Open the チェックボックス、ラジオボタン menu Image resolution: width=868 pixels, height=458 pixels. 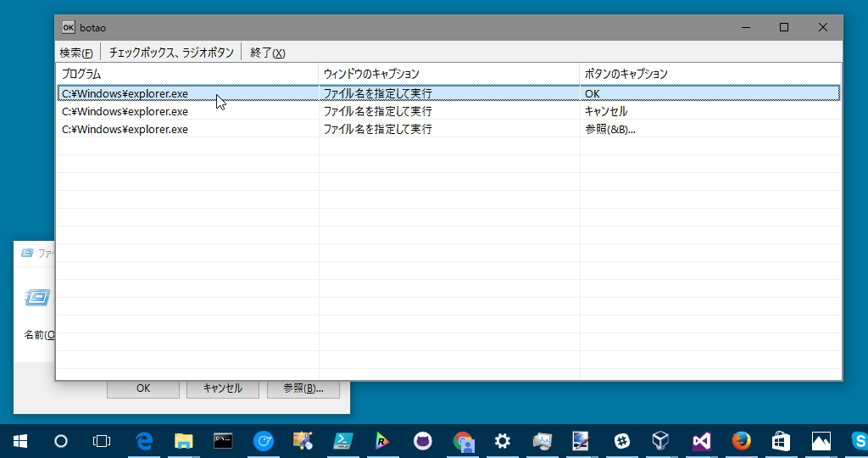click(171, 53)
